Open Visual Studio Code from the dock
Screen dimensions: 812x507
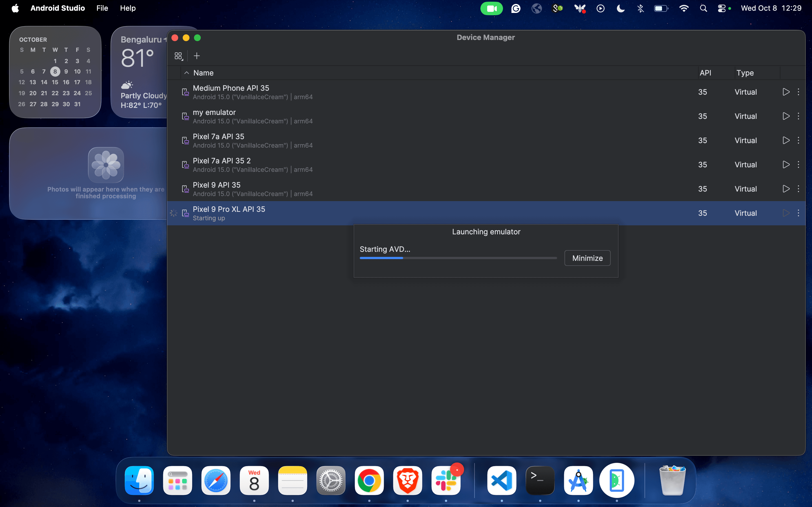point(501,480)
